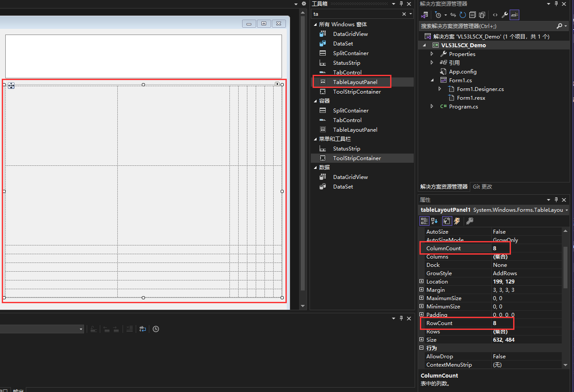Collapse the 数据 toolbox group
The width and height of the screenshot is (574, 392).
pos(315,168)
